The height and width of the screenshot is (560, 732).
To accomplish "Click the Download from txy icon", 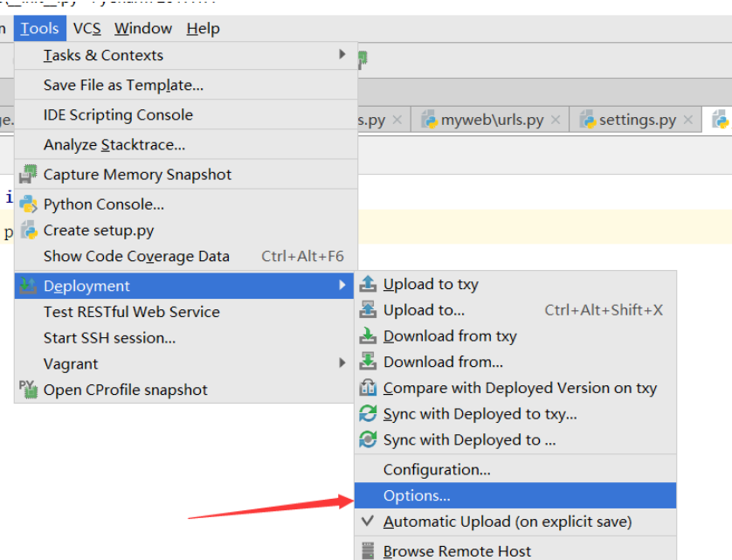I will (369, 336).
